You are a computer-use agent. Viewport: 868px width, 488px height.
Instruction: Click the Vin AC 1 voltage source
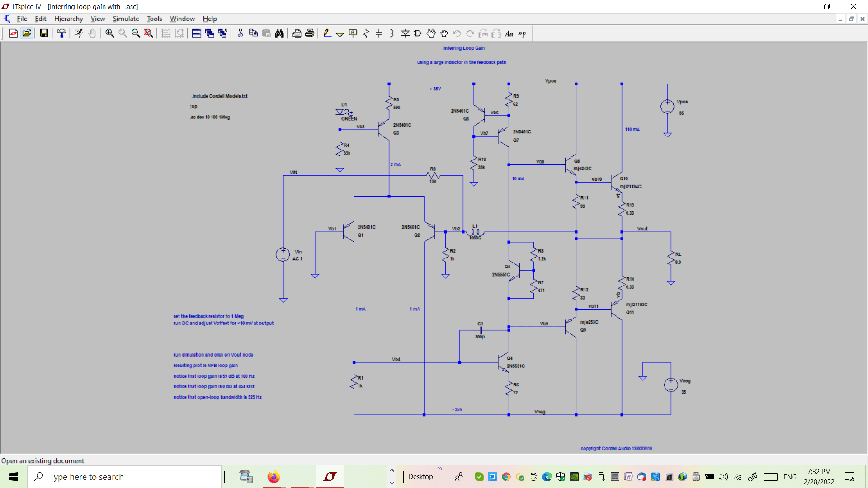pos(283,254)
